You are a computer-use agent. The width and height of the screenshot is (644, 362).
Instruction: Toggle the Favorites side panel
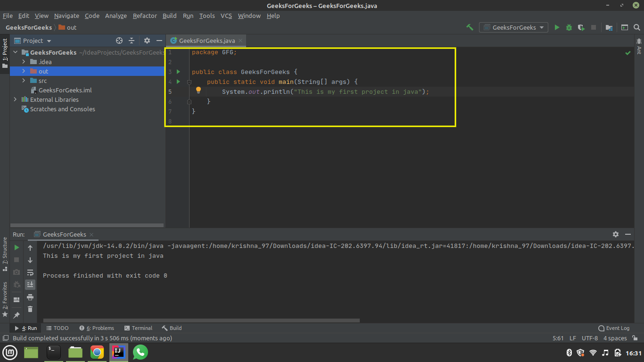5,299
